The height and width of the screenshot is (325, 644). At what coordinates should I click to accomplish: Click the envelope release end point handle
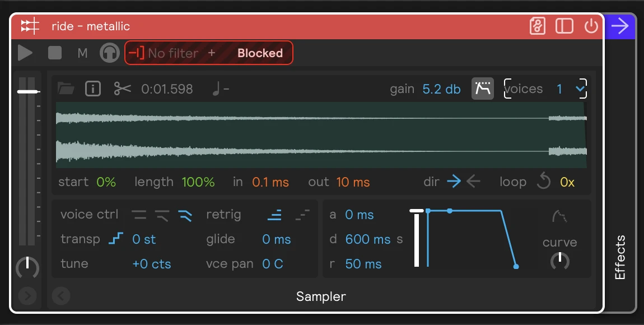(x=516, y=267)
